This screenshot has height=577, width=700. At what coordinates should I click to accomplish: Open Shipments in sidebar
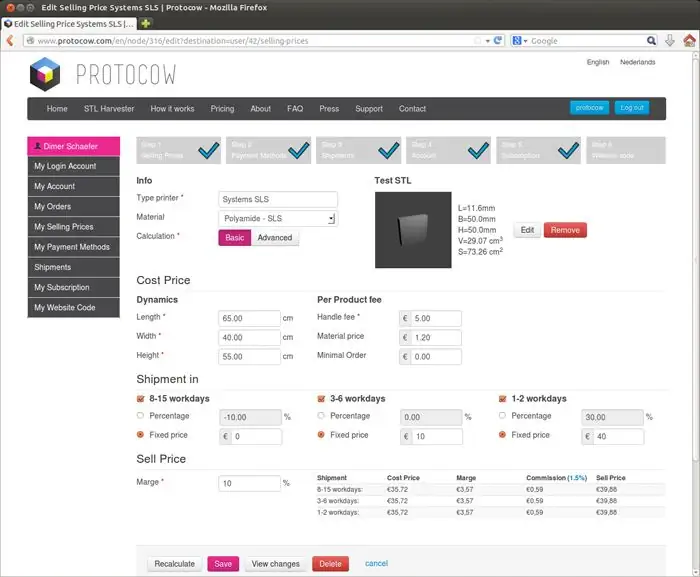tap(74, 267)
